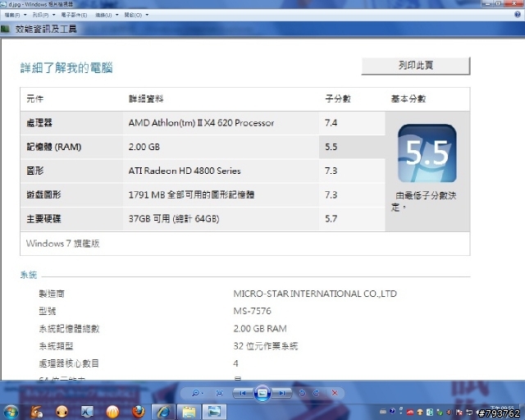Click the 子分數 column header
Viewport: 525px width, 420px height.
point(338,98)
